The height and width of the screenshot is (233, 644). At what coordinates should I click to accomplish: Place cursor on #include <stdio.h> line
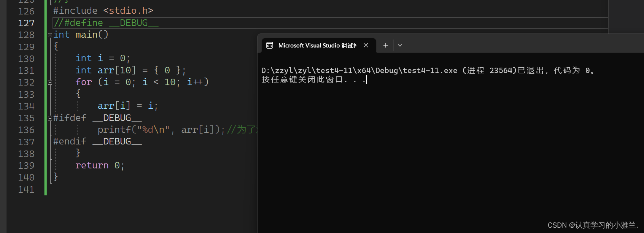coord(103,11)
